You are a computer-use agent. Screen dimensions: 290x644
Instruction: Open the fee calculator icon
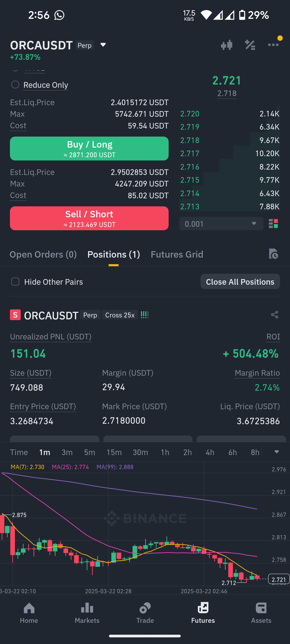(250, 45)
